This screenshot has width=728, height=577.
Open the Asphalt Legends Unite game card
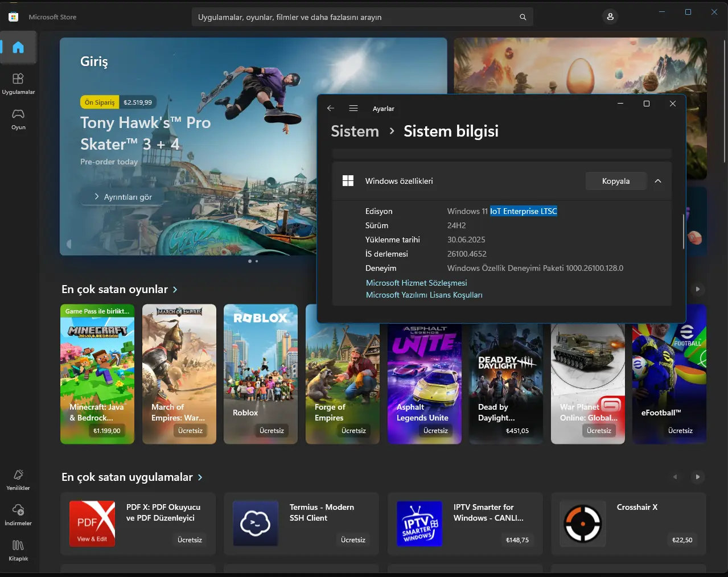tap(425, 384)
